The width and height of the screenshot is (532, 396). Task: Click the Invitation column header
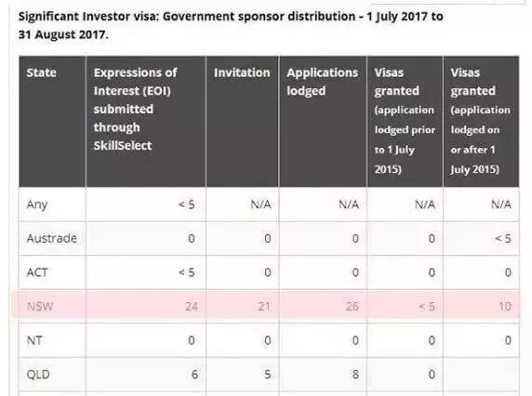pyautogui.click(x=242, y=73)
